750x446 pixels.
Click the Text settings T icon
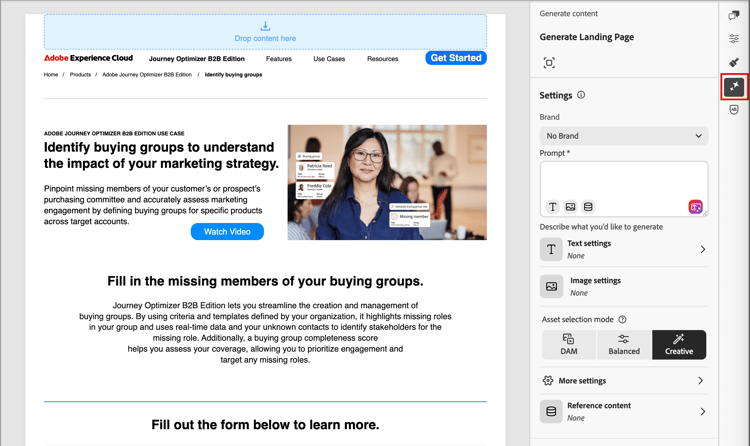click(551, 249)
